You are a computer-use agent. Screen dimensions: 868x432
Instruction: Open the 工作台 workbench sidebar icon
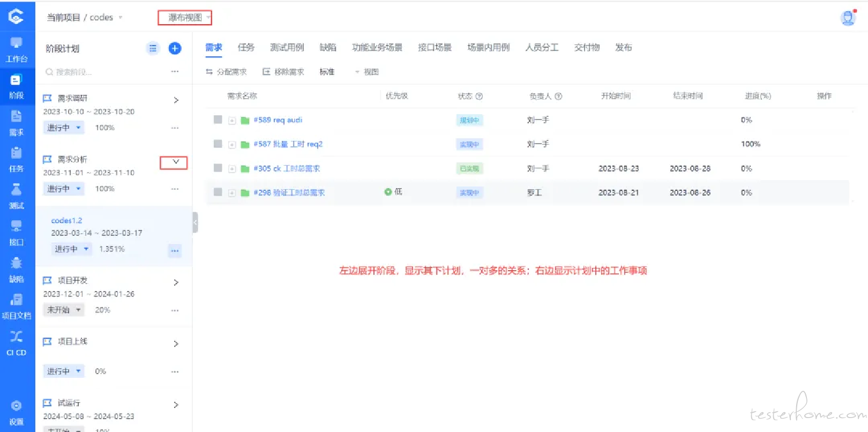[x=17, y=50]
